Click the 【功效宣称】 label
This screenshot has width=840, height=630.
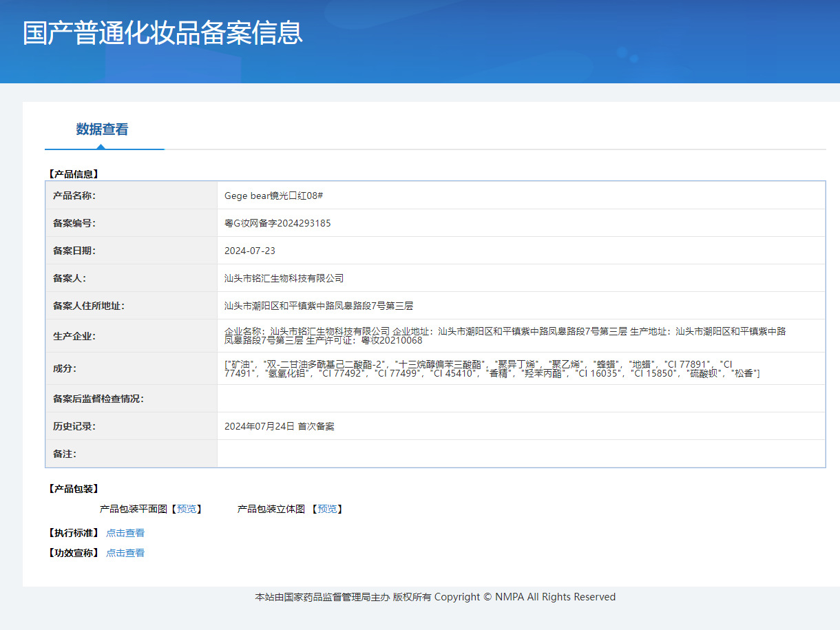(74, 553)
